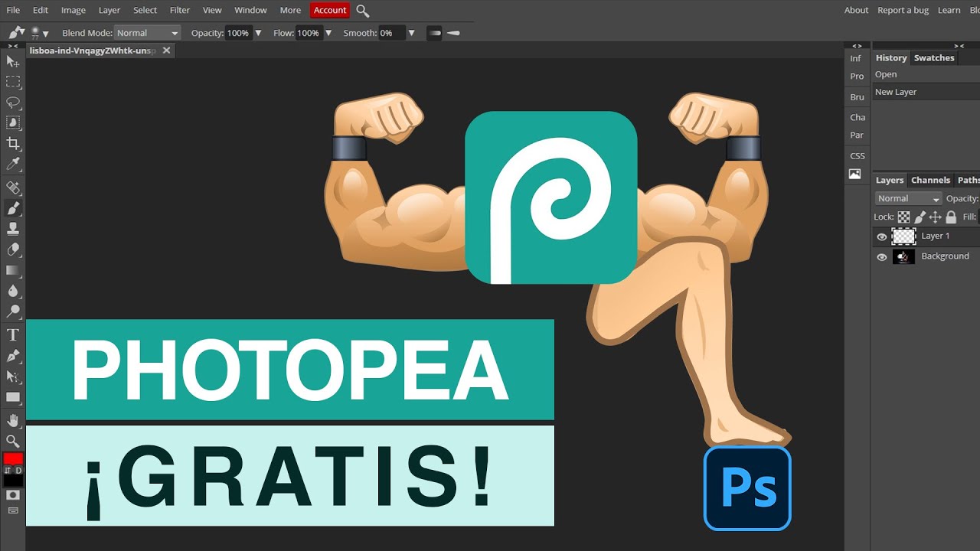Switch to the Channels tab
This screenshot has height=551, width=980.
click(930, 181)
